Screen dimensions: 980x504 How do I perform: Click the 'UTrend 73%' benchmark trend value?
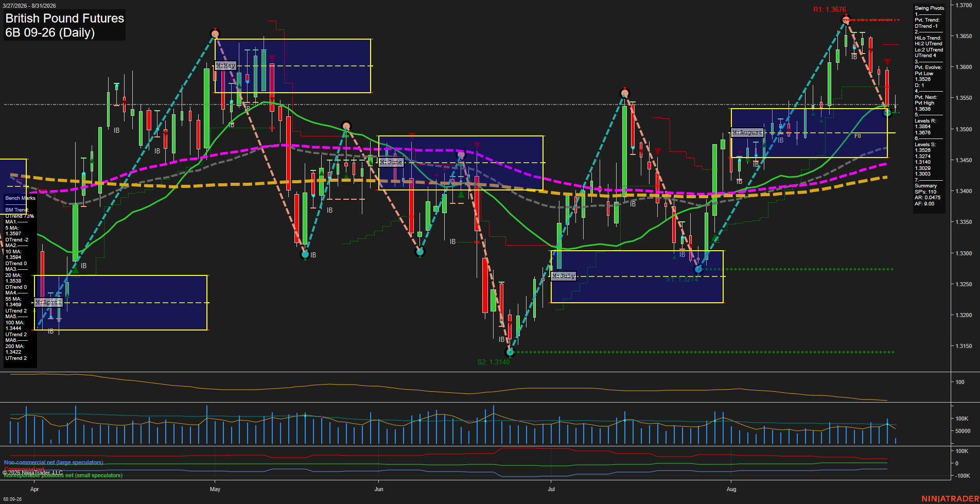[20, 216]
